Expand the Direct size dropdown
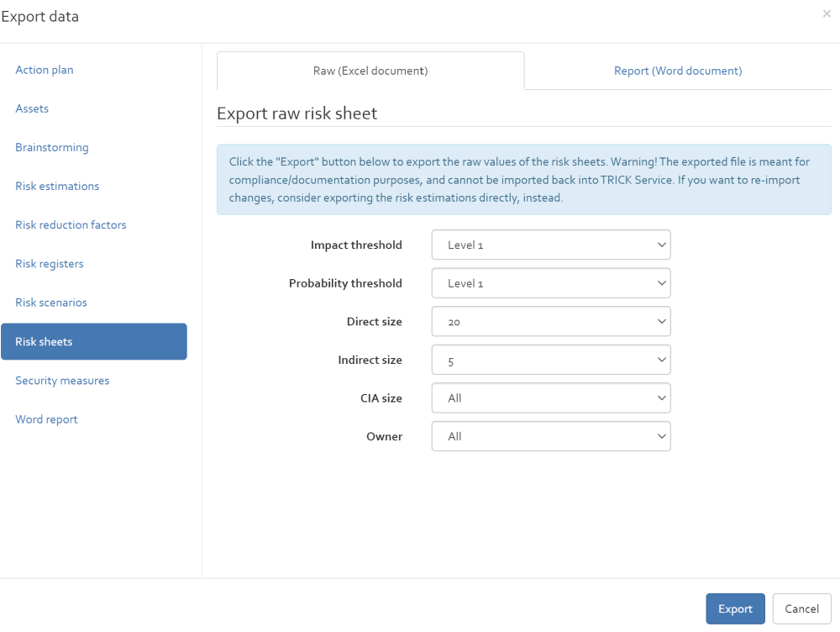The height and width of the screenshot is (632, 840). (x=551, y=322)
